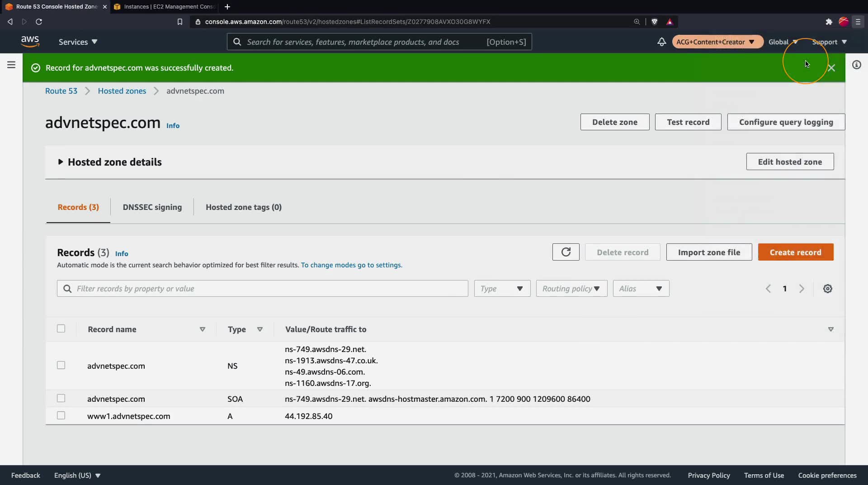Open the Info link next to advnetspec.com title
The width and height of the screenshot is (868, 485).
[x=173, y=126]
